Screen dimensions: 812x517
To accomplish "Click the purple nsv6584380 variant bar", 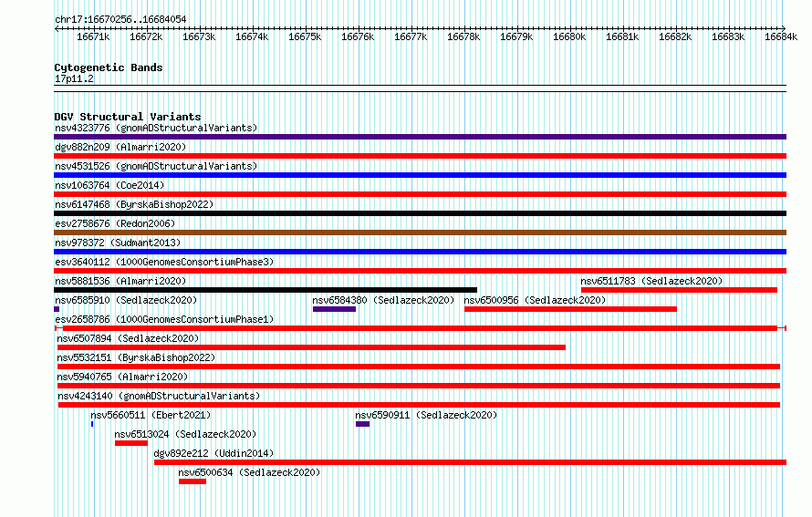I will (334, 309).
